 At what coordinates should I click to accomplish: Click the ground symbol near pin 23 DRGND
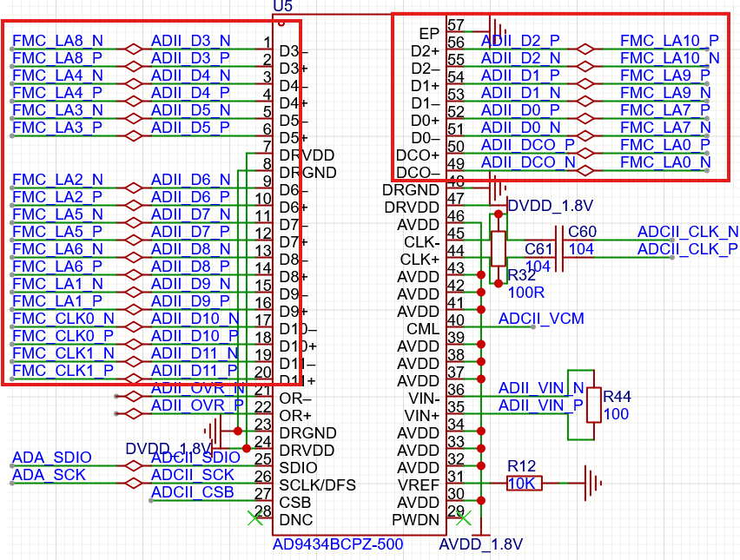[213, 431]
